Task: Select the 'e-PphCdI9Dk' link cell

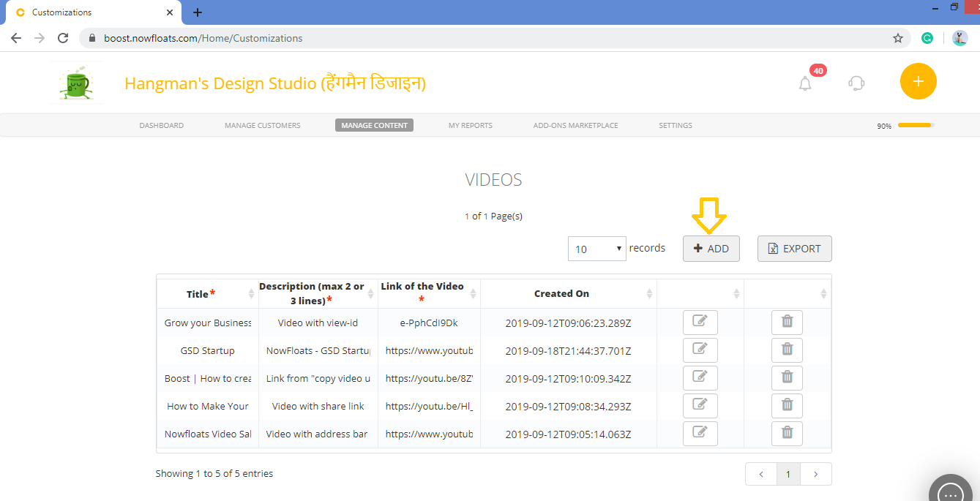Action: [x=429, y=323]
